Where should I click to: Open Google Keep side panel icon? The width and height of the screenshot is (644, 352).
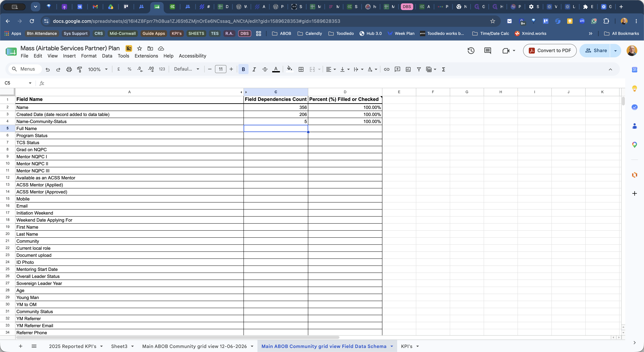pos(634,89)
